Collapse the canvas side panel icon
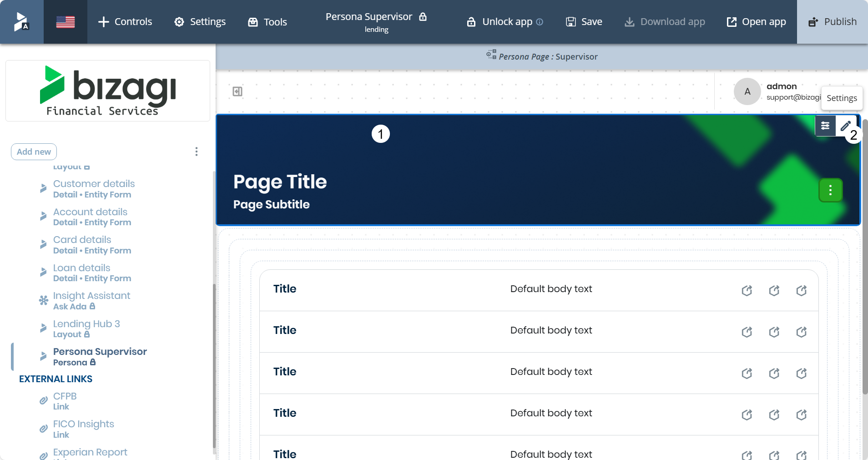The width and height of the screenshot is (868, 460). [237, 91]
